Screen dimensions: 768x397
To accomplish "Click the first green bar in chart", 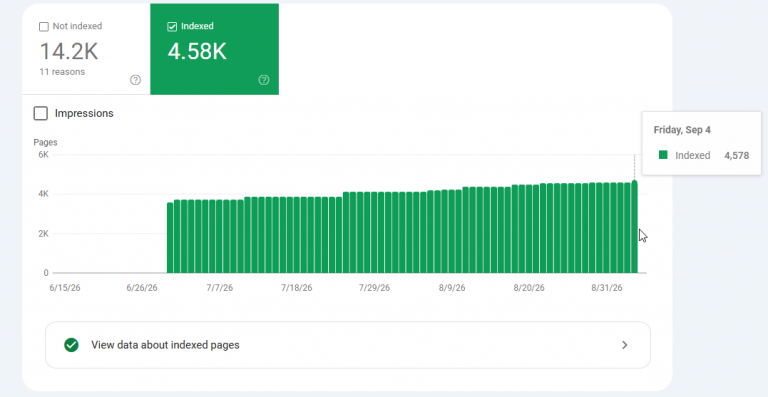I will click(x=170, y=238).
